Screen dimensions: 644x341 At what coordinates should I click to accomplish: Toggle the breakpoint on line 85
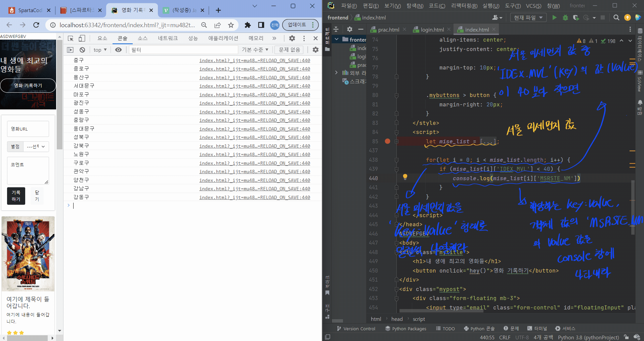pyautogui.click(x=387, y=141)
